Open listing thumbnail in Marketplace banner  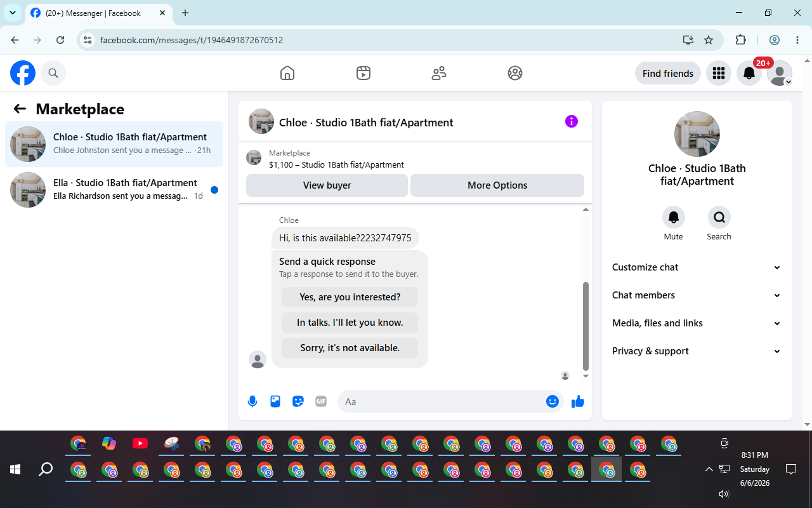click(254, 158)
